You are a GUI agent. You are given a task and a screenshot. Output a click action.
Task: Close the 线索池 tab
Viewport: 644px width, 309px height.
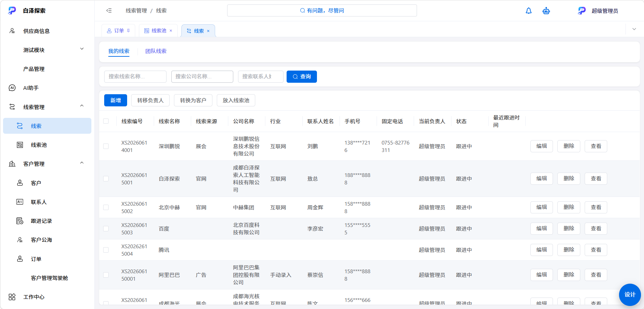pyautogui.click(x=171, y=31)
